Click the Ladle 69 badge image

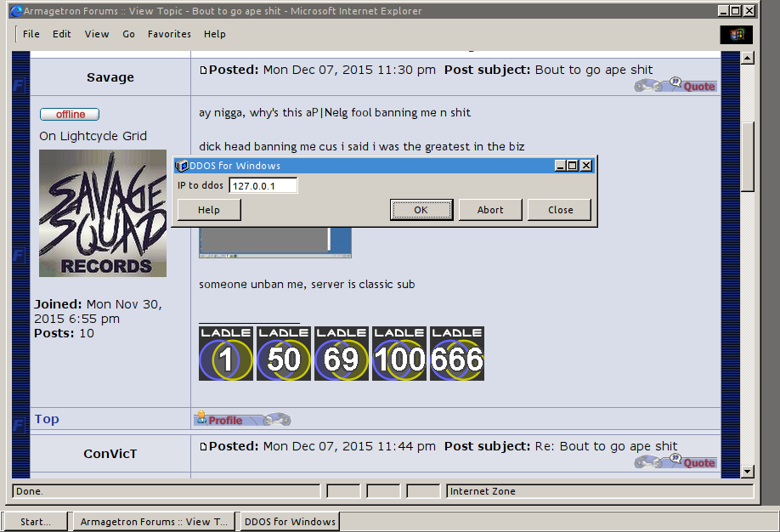coord(342,354)
